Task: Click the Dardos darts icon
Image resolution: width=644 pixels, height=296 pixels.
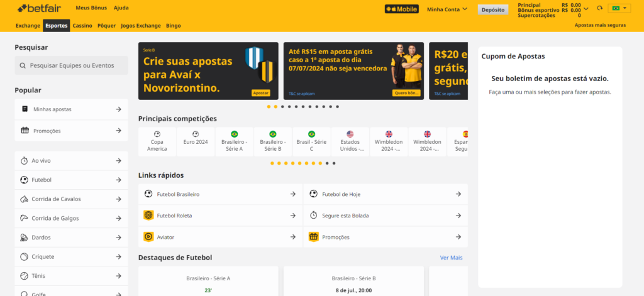Action: [25, 238]
